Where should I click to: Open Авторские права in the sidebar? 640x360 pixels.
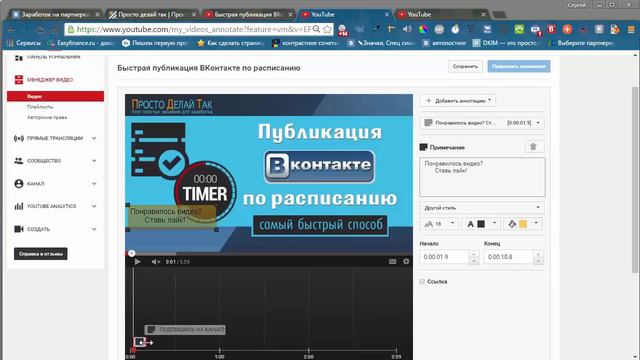click(47, 118)
